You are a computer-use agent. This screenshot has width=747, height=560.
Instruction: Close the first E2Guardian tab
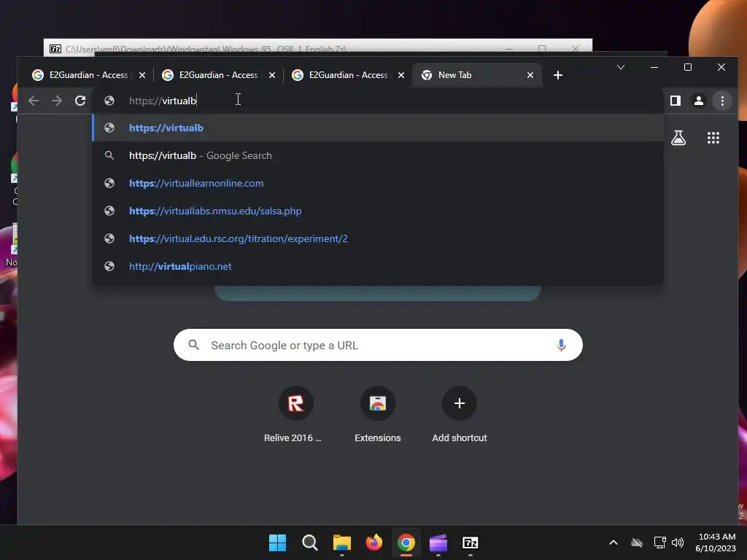(x=142, y=75)
